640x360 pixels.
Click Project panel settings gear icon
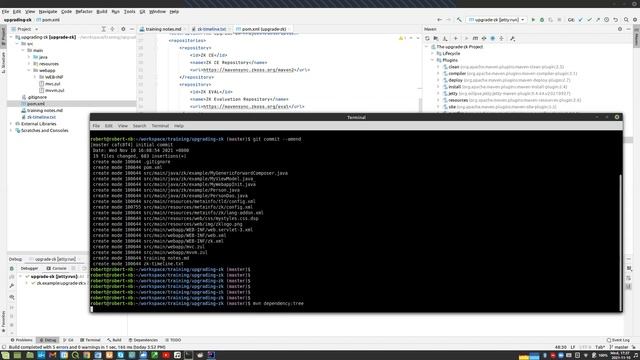pyautogui.click(x=123, y=29)
